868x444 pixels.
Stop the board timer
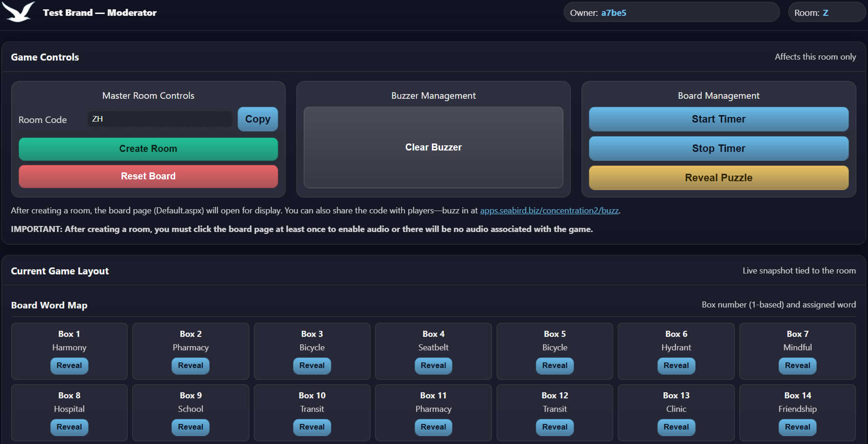[x=718, y=148]
